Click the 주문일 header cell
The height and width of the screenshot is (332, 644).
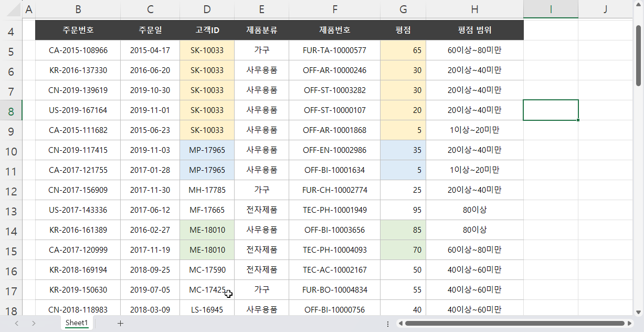(x=150, y=30)
